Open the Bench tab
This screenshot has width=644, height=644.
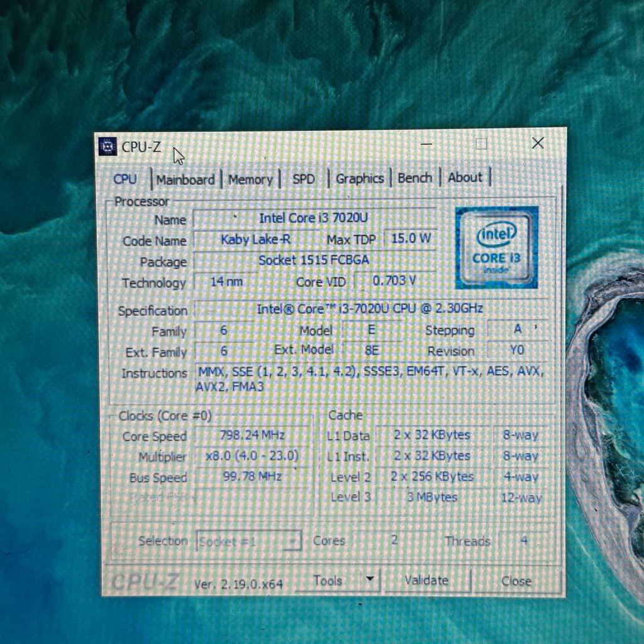(x=415, y=178)
